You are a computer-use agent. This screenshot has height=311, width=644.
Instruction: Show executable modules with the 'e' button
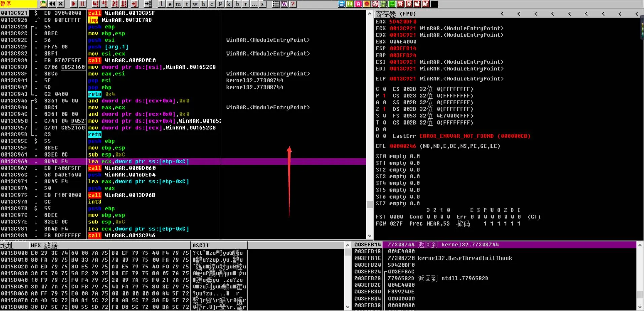170,4
